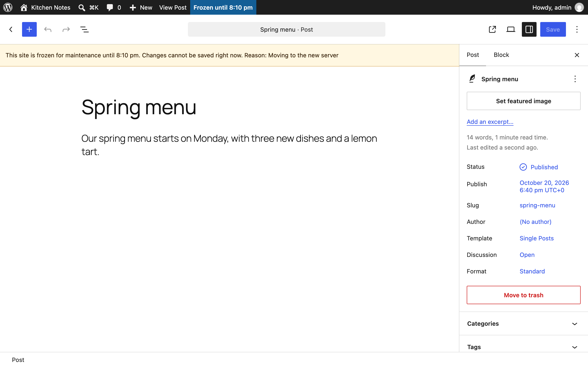Expand the Categories panel
This screenshot has height=367, width=588.
pyautogui.click(x=523, y=324)
